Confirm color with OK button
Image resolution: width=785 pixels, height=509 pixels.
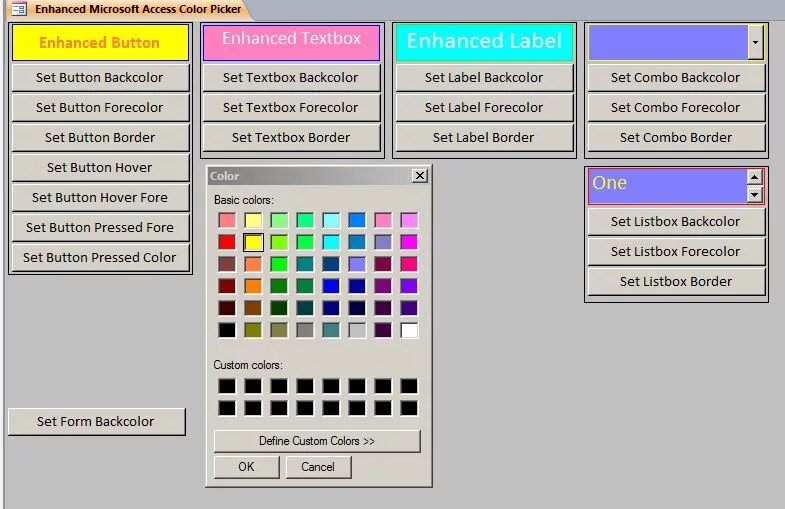(246, 467)
